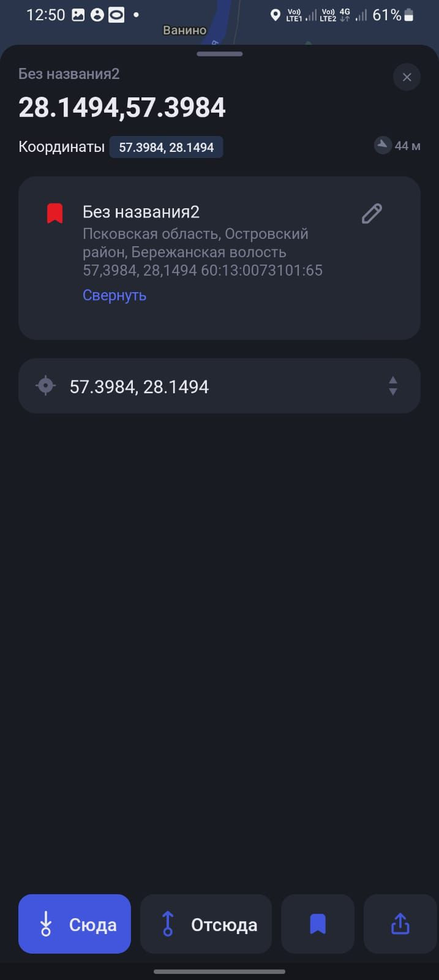Viewport: 439px width, 980px height.
Task: Tap the red bookmark flag icon
Action: [x=55, y=214]
